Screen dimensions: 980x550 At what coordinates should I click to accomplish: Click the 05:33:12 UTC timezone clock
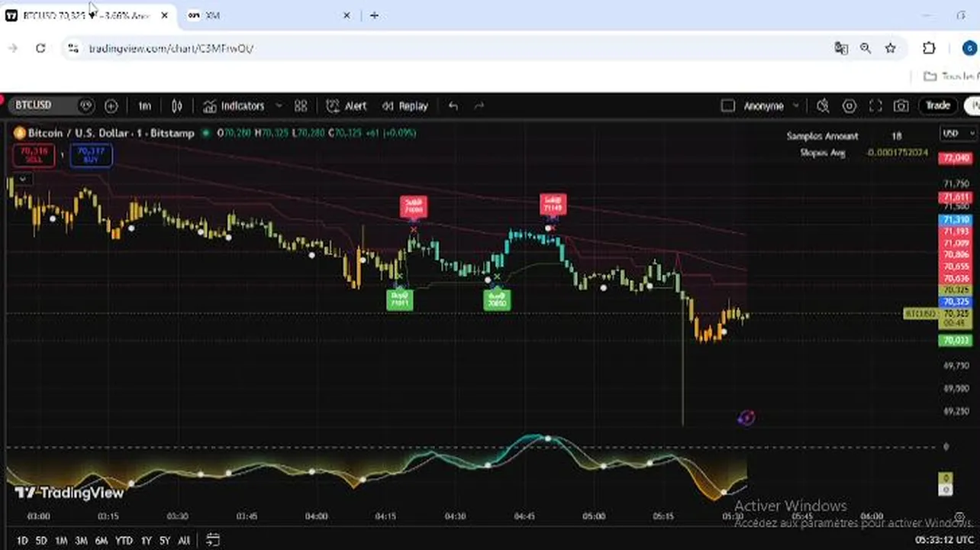pyautogui.click(x=946, y=540)
